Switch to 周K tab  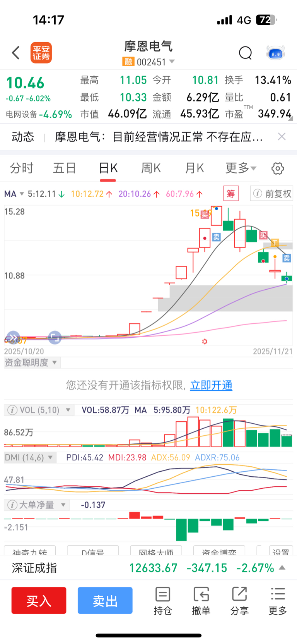(x=151, y=168)
